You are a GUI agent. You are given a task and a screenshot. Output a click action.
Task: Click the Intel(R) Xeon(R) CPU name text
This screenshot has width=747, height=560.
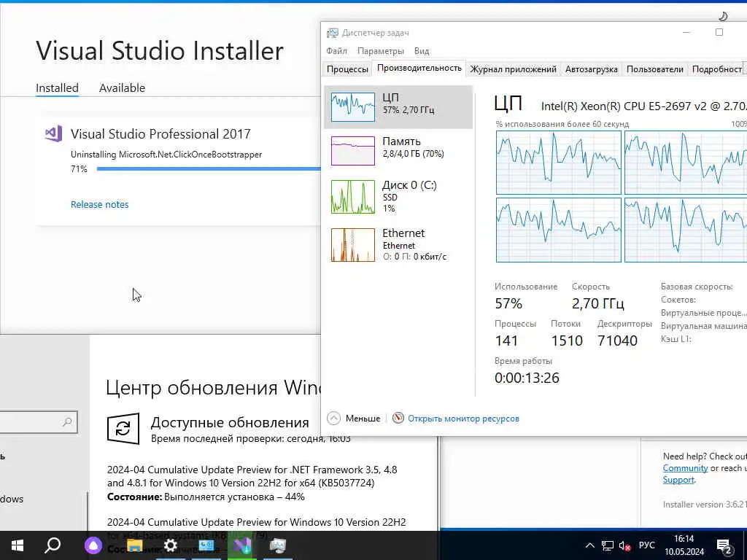pyautogui.click(x=643, y=106)
